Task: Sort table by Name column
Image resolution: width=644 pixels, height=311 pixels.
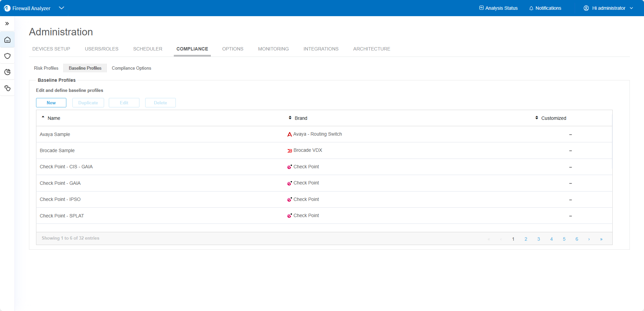Action: click(x=54, y=118)
